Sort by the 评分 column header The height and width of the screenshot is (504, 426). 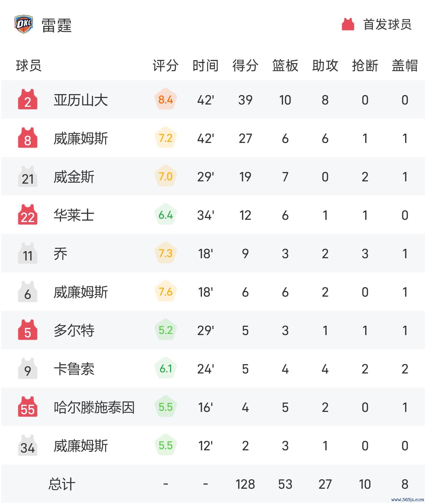tap(166, 66)
